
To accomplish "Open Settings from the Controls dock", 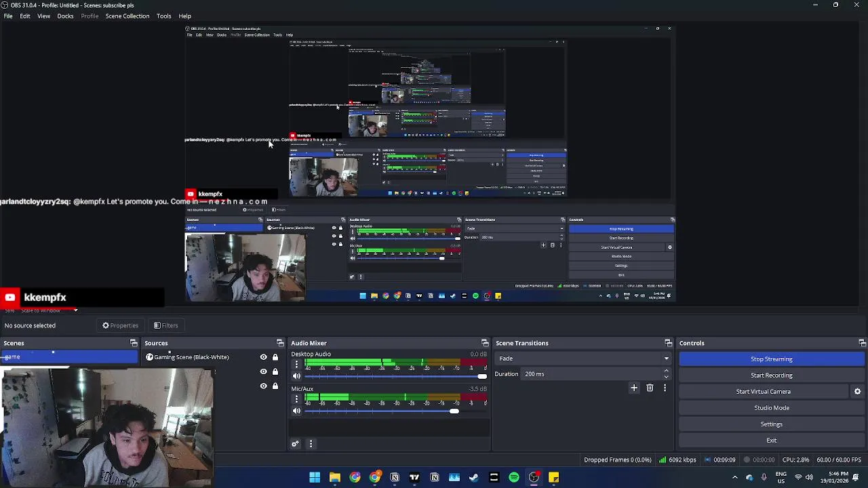I will pos(772,424).
